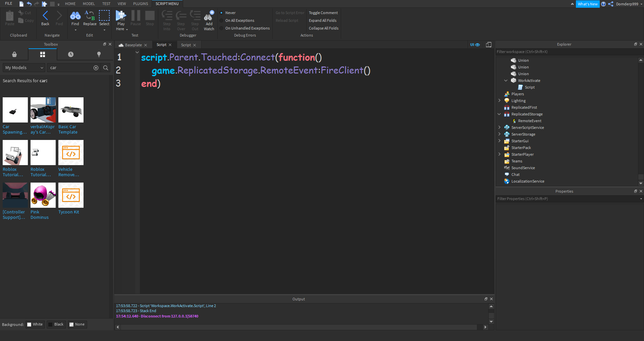
Task: Click the Toggle Comment button
Action: [x=323, y=12]
